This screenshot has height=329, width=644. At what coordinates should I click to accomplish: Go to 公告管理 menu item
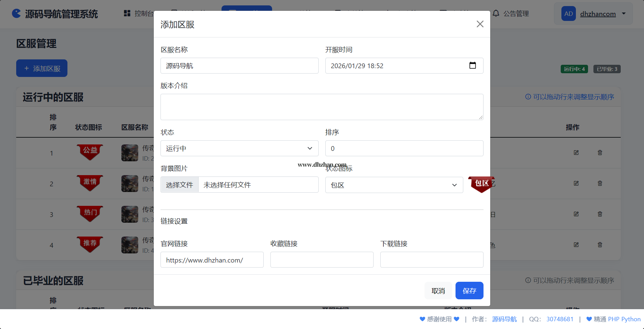pos(516,13)
